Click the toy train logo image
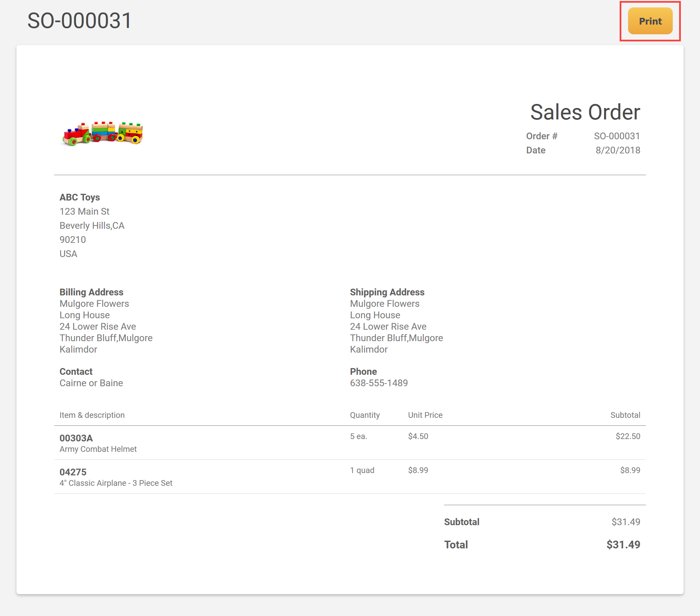Screen dimensions: 700x616 point(103,133)
